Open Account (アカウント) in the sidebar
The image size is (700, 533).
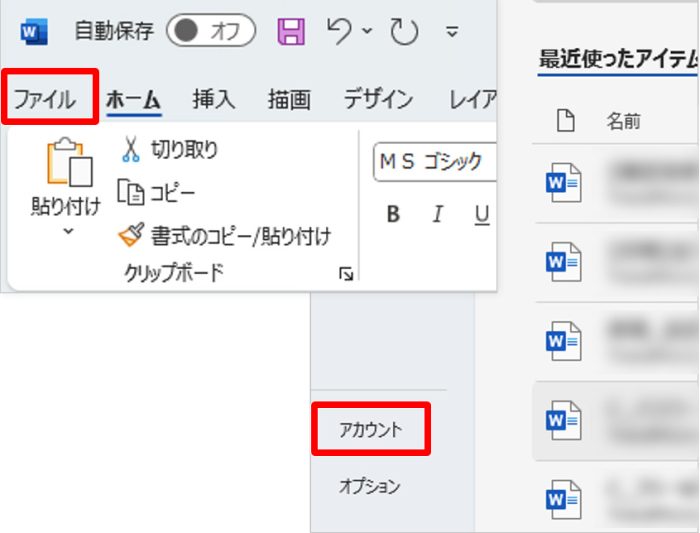(x=370, y=430)
